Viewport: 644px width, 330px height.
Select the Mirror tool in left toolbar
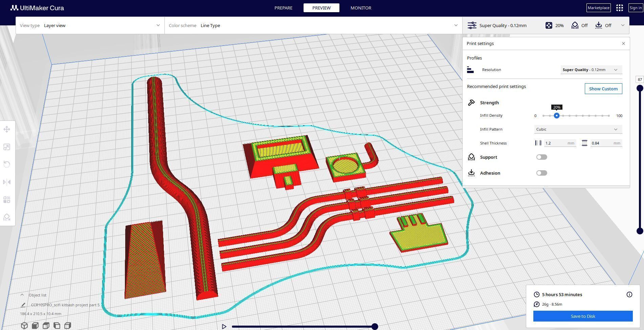[x=7, y=182]
